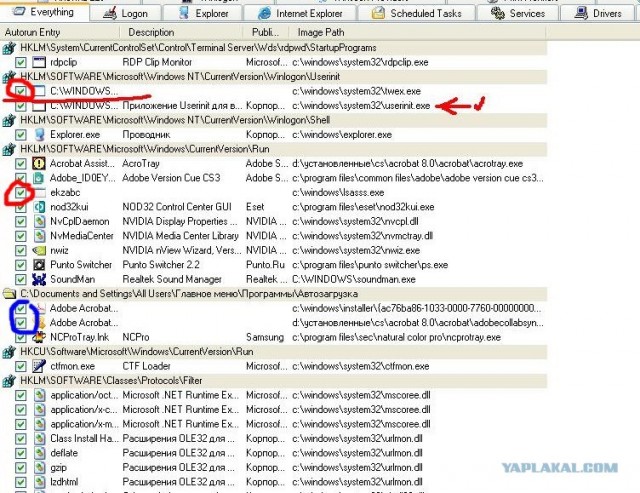The image size is (640, 493).
Task: Sort by Publisher column header
Action: (x=265, y=32)
